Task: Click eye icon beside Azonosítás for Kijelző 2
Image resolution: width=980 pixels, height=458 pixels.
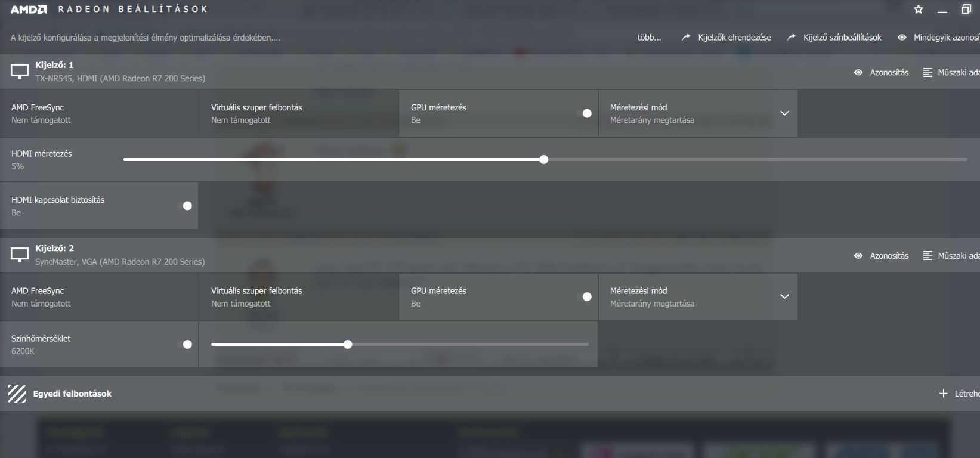Action: [x=858, y=256]
